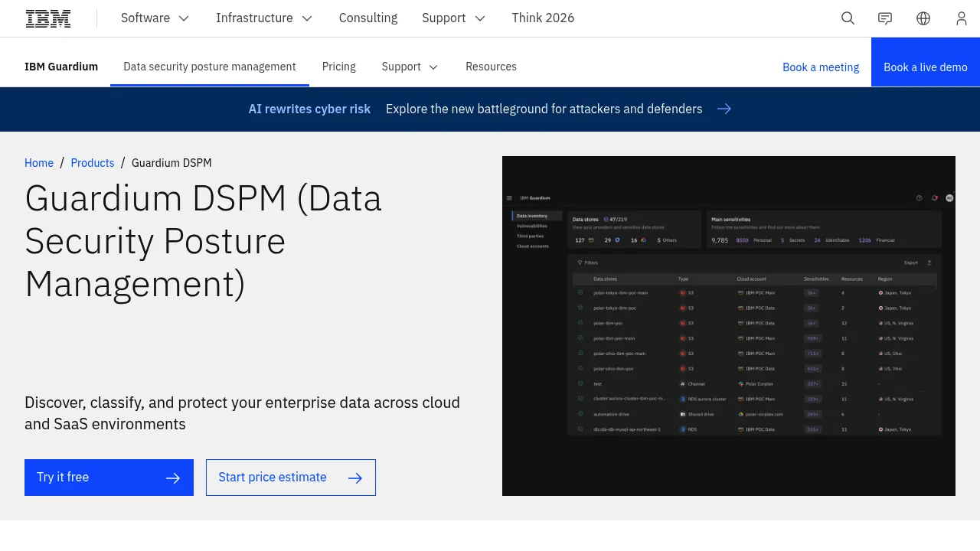
Task: Open the user profile icon
Action: [x=962, y=18]
